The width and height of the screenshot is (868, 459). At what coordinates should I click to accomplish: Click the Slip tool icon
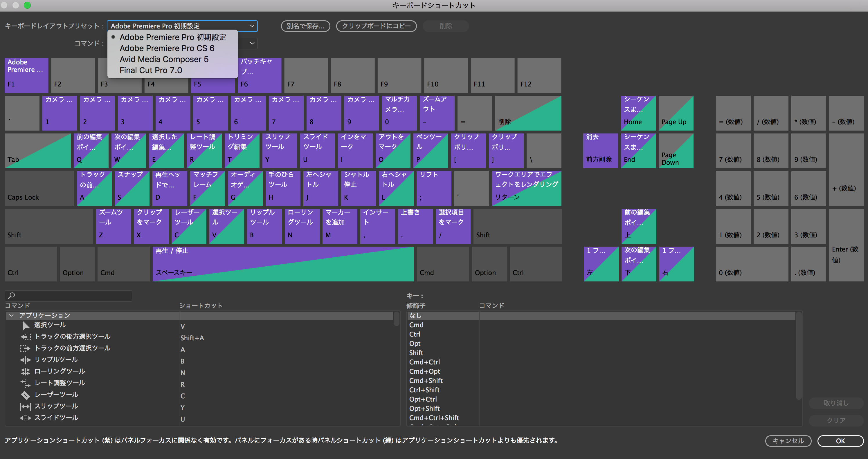[x=26, y=406]
